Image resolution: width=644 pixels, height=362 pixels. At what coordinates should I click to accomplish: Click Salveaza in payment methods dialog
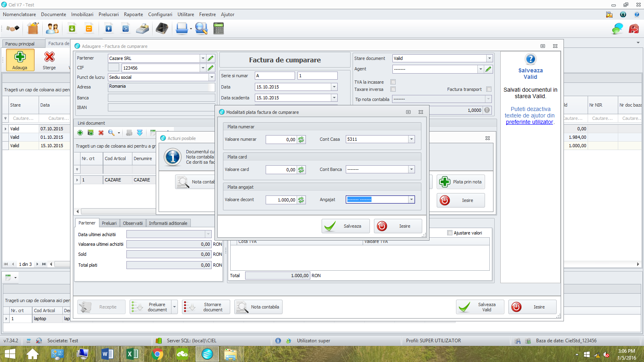click(x=346, y=226)
